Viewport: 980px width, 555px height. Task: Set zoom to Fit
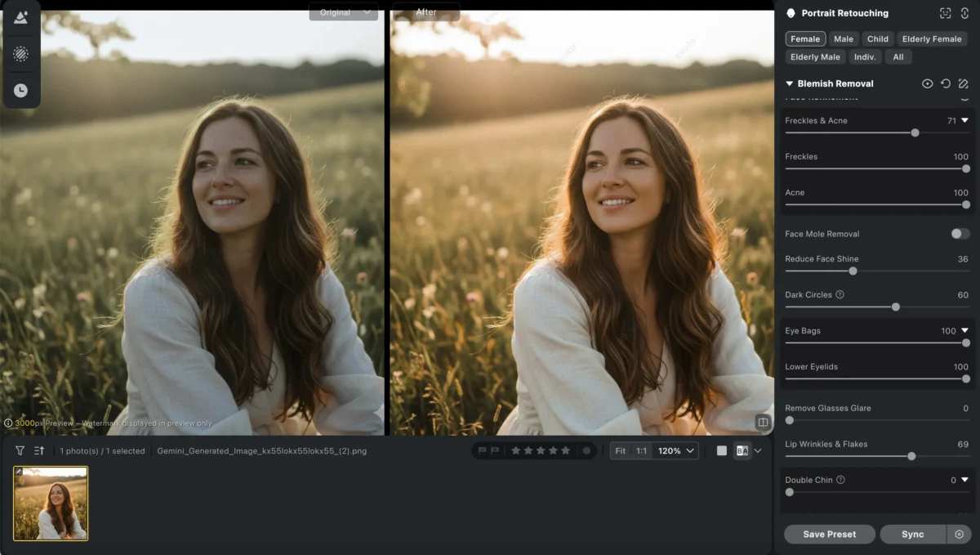coord(621,450)
